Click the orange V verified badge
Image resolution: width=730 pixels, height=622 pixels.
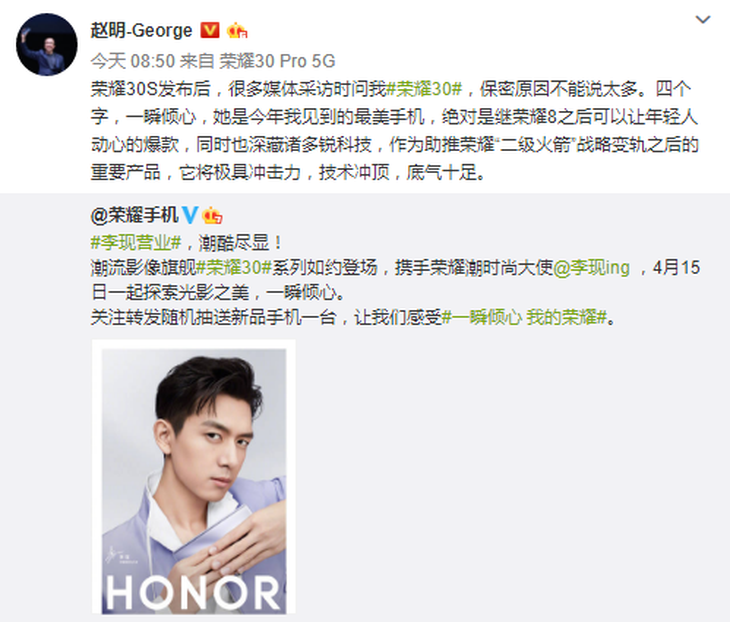pos(210,31)
